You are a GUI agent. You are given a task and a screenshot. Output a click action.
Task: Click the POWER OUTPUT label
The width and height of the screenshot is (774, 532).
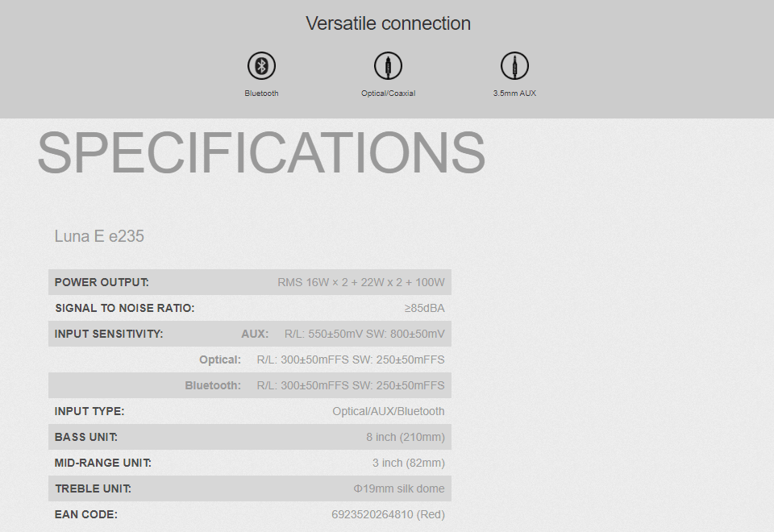click(x=102, y=282)
